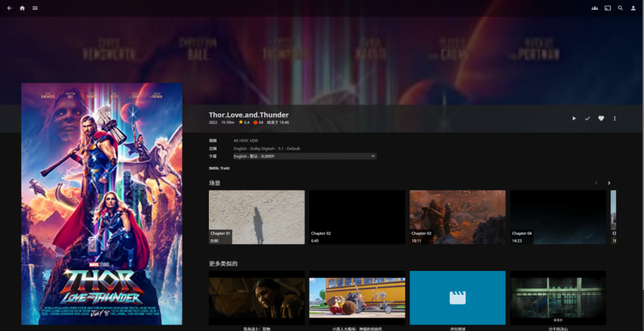This screenshot has height=331, width=644.
Task: Open the user profile icon
Action: [633, 8]
